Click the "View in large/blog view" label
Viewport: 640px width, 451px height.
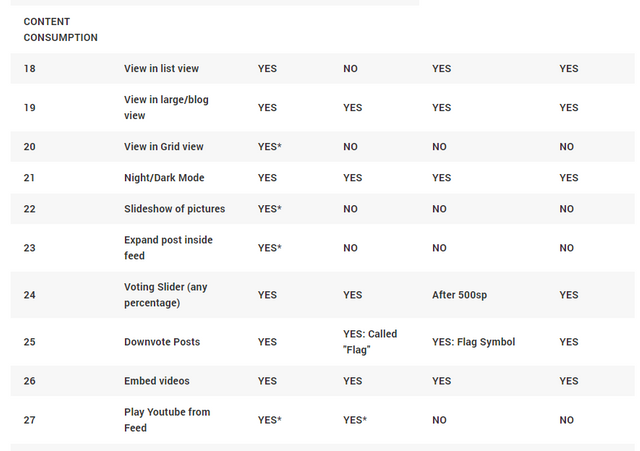pyautogui.click(x=166, y=107)
